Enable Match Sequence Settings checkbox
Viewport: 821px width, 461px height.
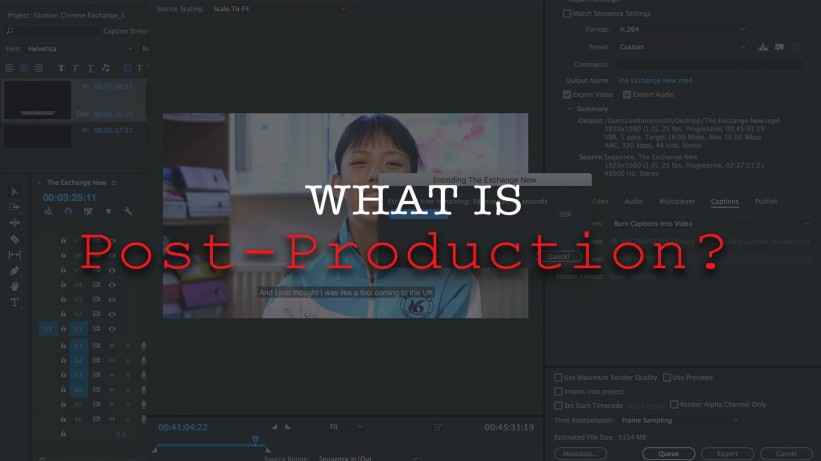pyautogui.click(x=568, y=13)
